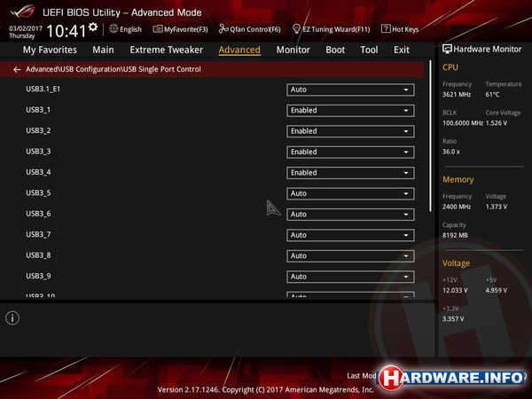Select the Advanced tab
532x399 pixels.
point(239,50)
